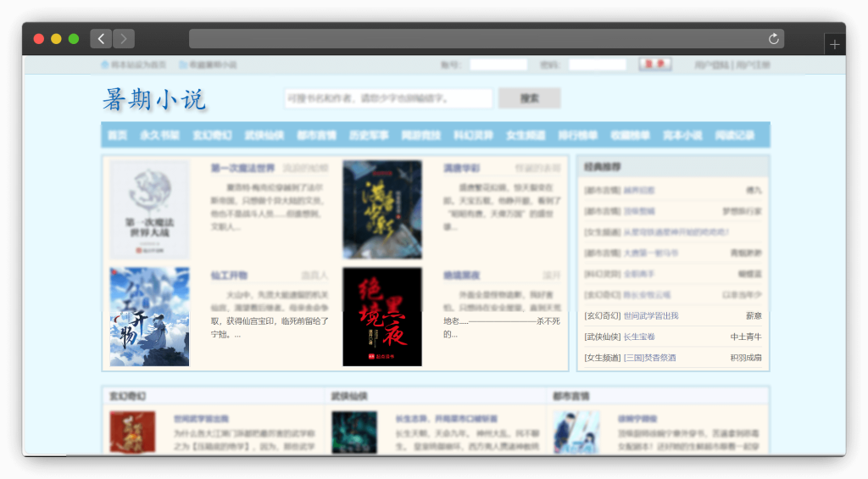This screenshot has height=479, width=868.
Task: Click the browser forward arrow
Action: (124, 39)
